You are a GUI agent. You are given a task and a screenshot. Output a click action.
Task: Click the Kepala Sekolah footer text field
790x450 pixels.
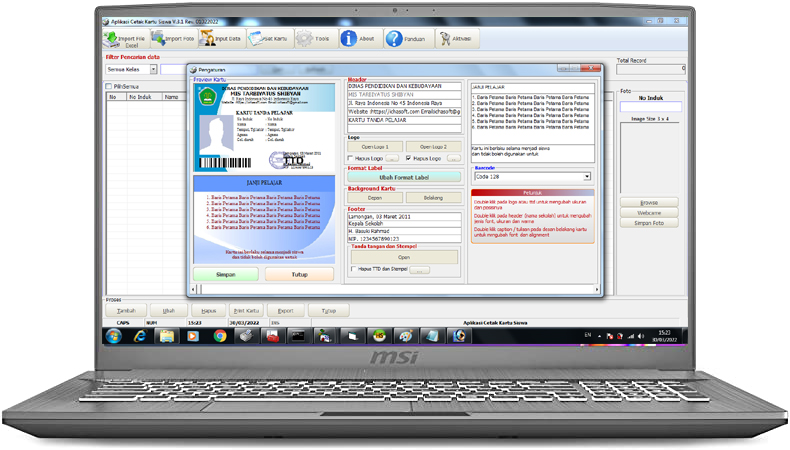404,222
